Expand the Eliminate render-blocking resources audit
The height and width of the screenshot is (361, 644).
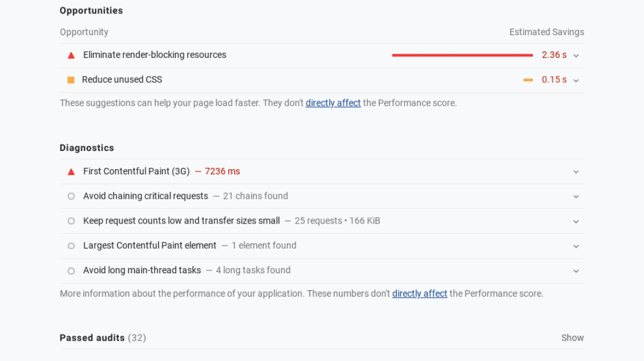point(576,56)
